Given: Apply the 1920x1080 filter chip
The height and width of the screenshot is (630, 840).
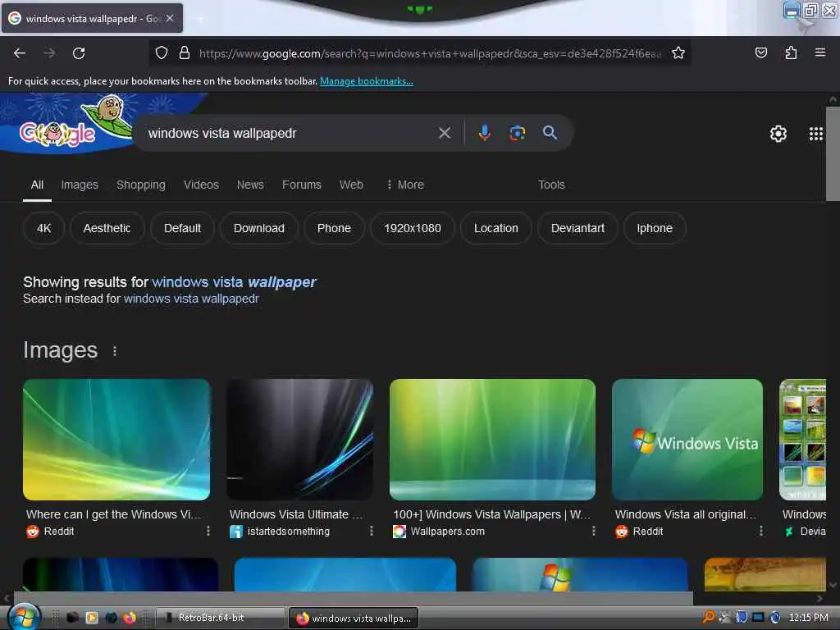Looking at the screenshot, I should (x=413, y=228).
